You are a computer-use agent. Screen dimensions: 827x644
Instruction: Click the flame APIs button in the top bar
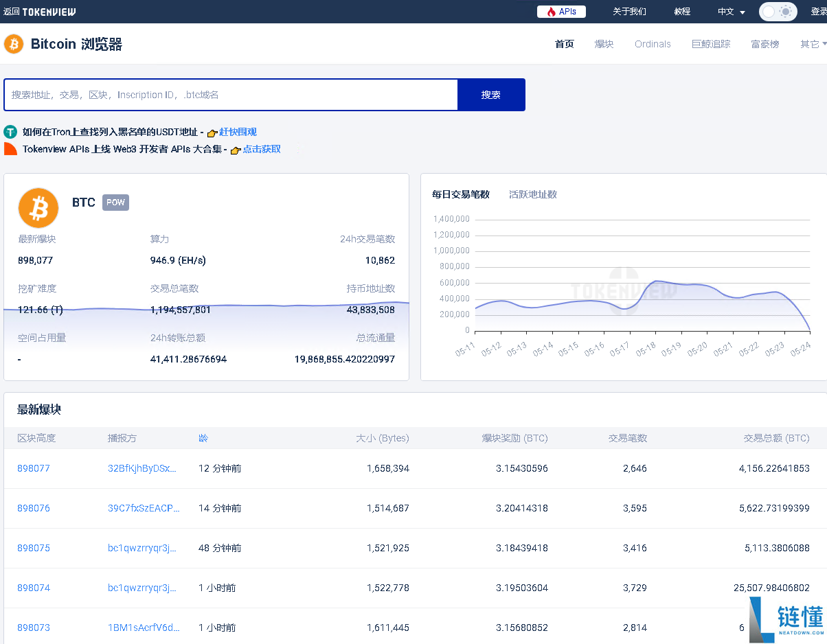click(x=561, y=12)
